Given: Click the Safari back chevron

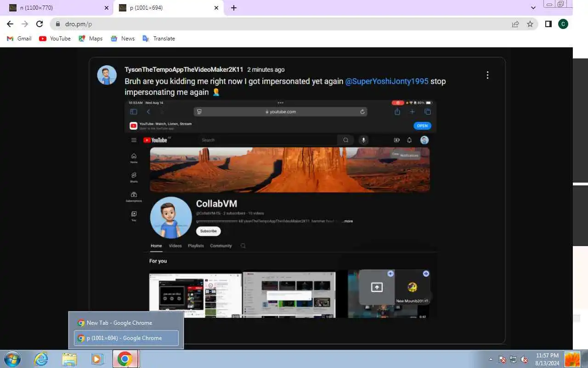Looking at the screenshot, I should [148, 112].
